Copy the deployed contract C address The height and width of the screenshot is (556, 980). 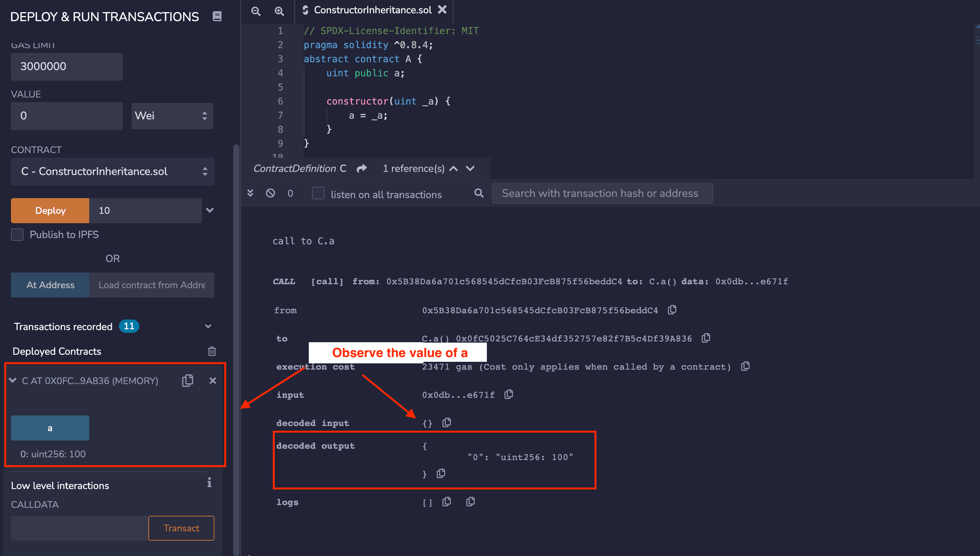187,381
